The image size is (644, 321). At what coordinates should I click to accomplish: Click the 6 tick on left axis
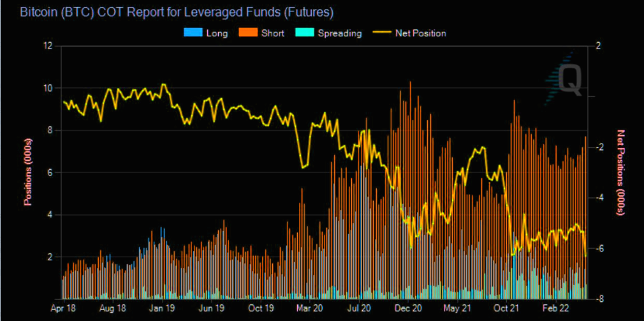tap(50, 172)
